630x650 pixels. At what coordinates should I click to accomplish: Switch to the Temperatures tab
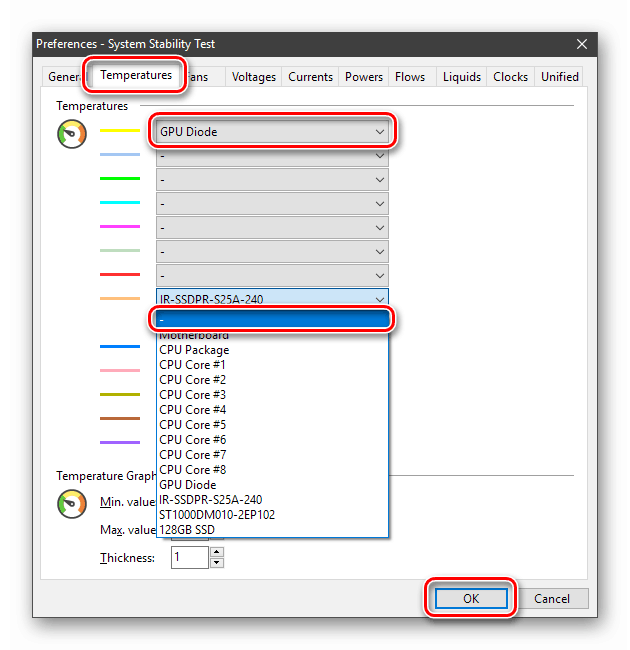coord(136,75)
